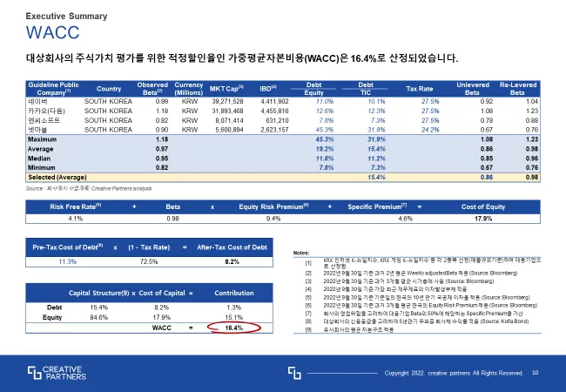The image size is (566, 392).
Task: Click the Korean headline sentence mentioning 16.4%
Action: click(242, 58)
